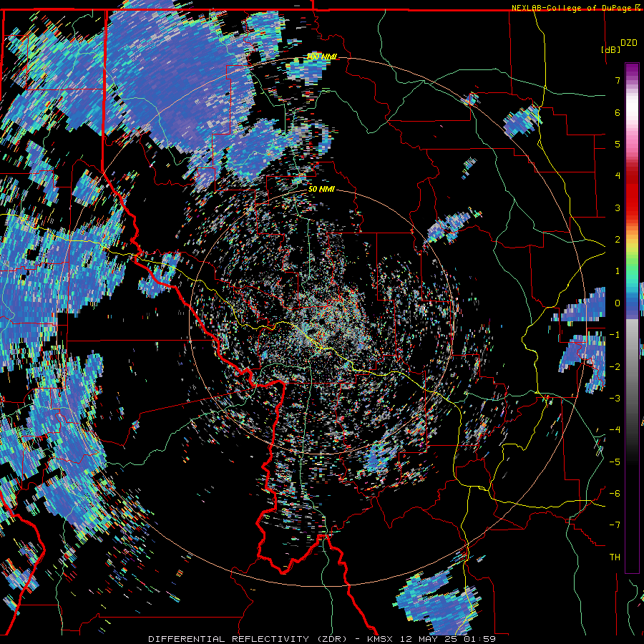This screenshot has height=644, width=644.
Task: Click the scale value -6
Action: (615, 493)
